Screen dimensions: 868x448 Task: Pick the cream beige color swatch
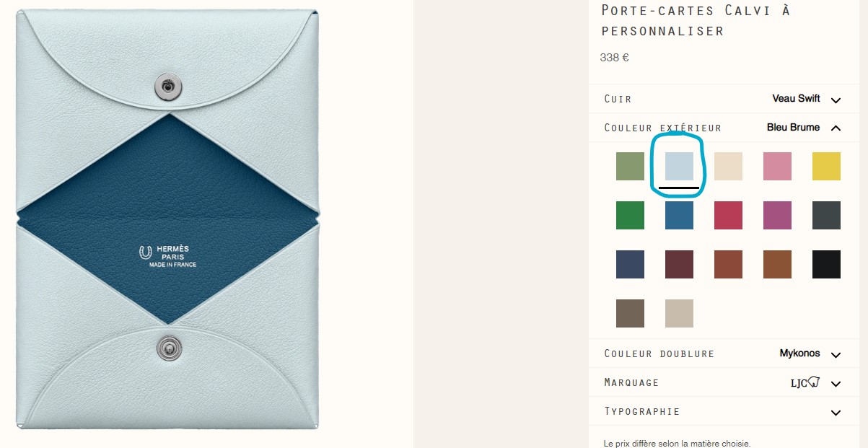tap(728, 166)
